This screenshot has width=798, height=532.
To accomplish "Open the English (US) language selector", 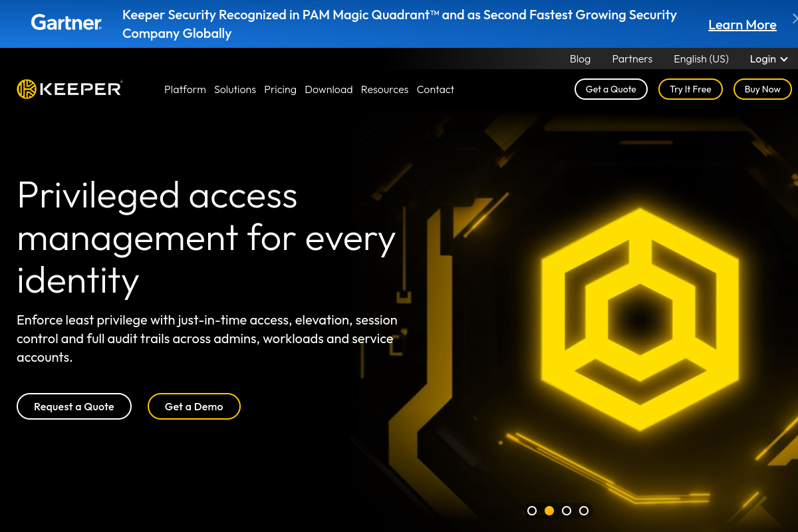I will point(701,59).
